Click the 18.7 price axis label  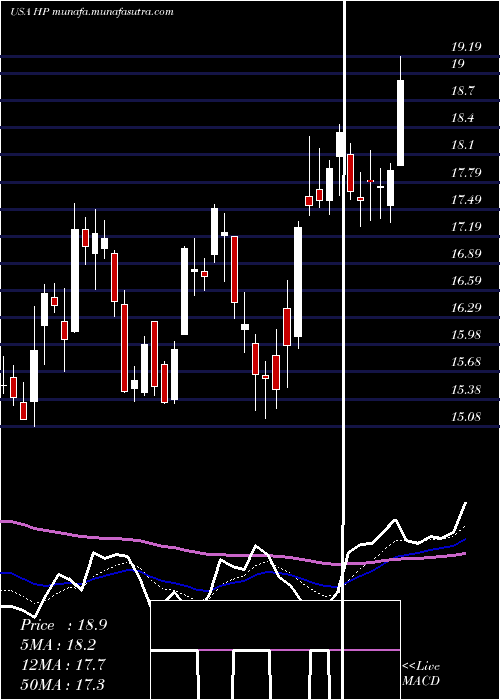[462, 91]
